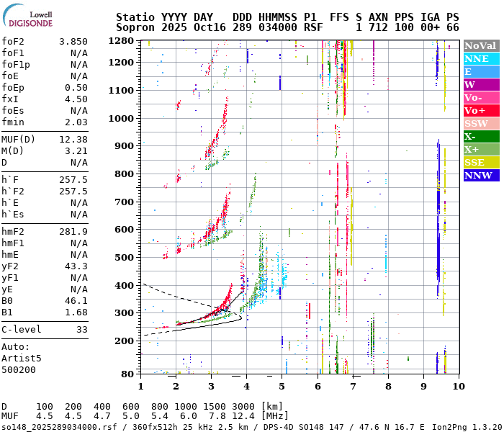Click the MUF(D) value 12.38
The height and width of the screenshot is (432, 504).
tap(73, 140)
